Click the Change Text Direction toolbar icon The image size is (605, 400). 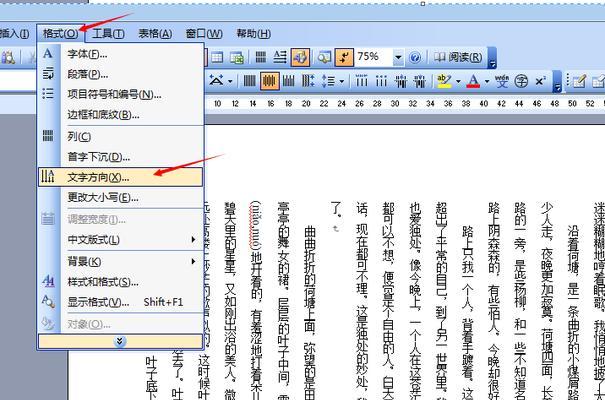pos(280,57)
